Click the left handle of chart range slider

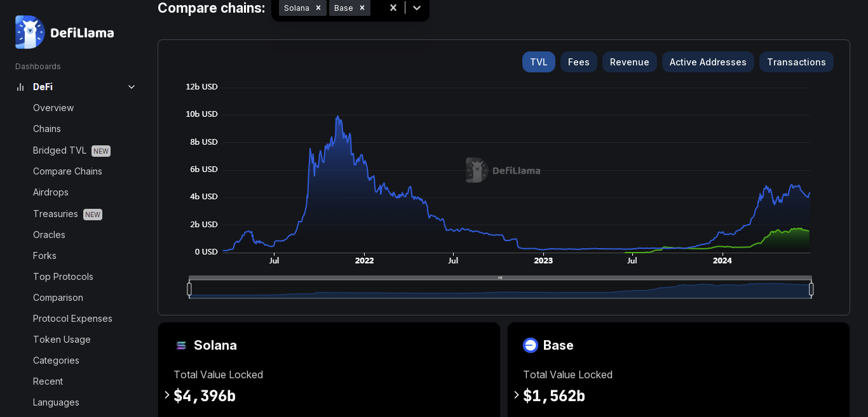click(189, 289)
